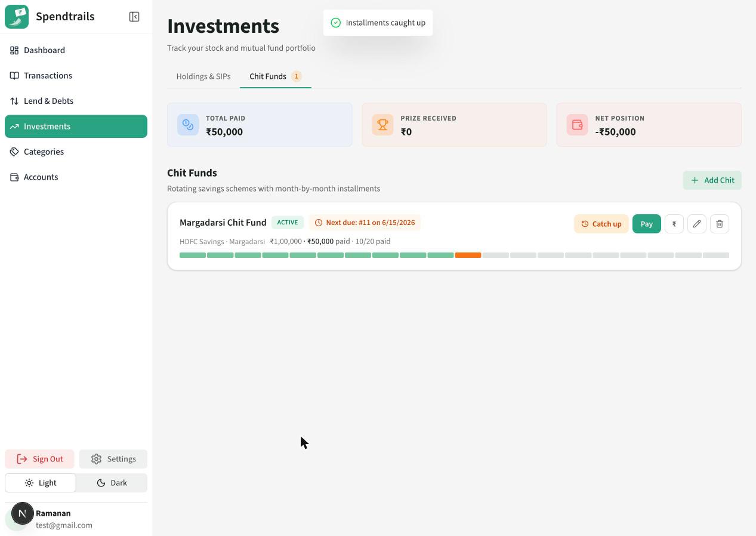
Task: Open Categories page
Action: click(76, 152)
